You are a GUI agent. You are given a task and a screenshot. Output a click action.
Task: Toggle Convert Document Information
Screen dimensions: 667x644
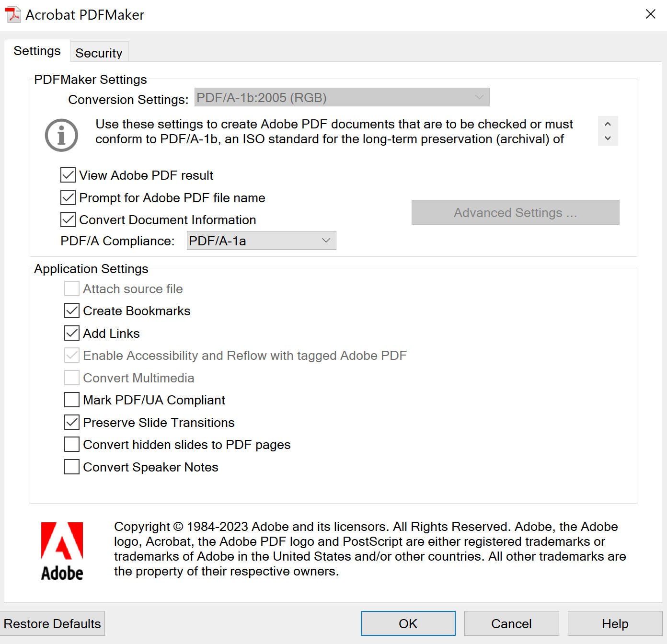(x=68, y=219)
